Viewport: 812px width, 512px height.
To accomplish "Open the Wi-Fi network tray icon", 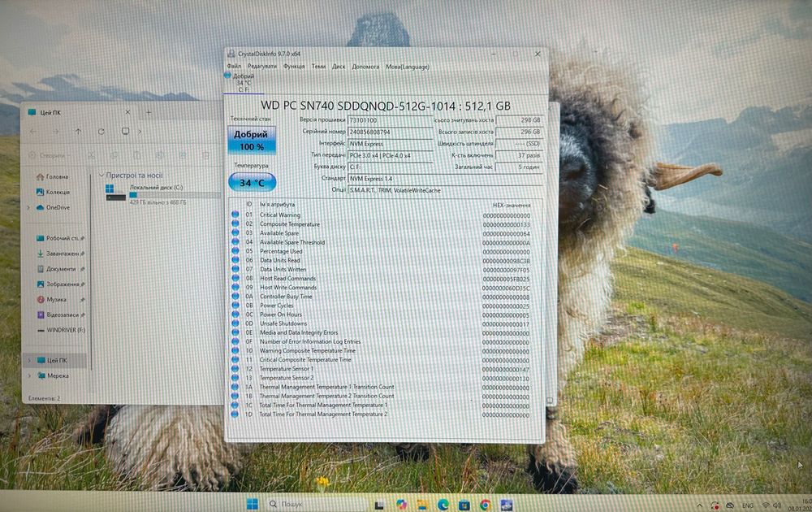I will tap(766, 505).
